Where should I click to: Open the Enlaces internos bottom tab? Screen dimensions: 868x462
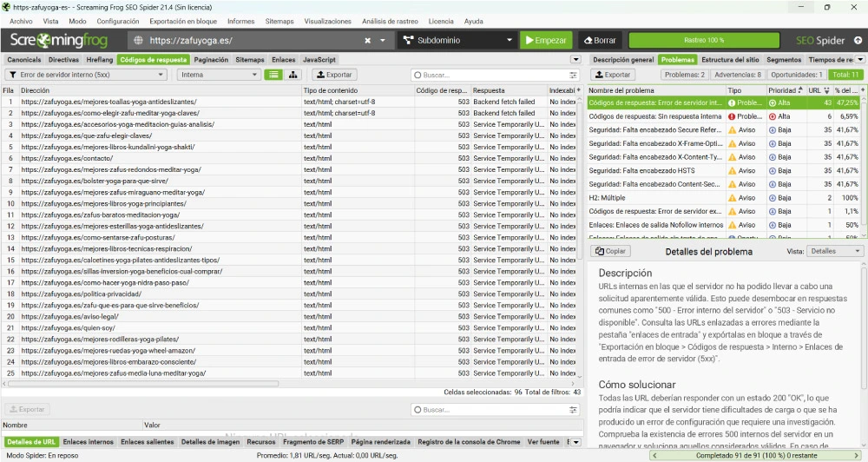coord(88,442)
